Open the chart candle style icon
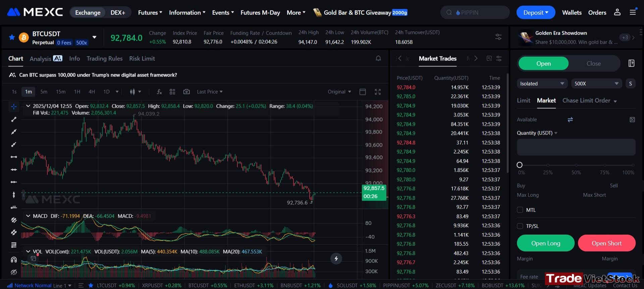This screenshot has width=644, height=289. (x=132, y=92)
